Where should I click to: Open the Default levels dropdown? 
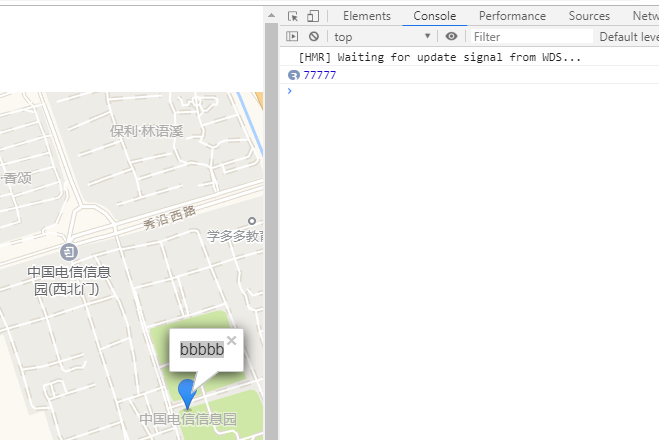[629, 37]
